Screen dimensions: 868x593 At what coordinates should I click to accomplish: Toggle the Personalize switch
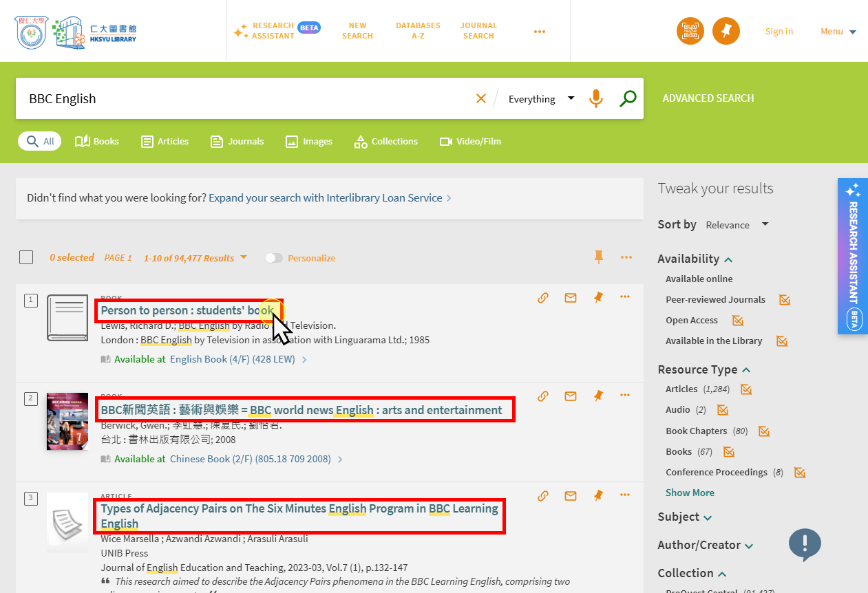(x=274, y=258)
